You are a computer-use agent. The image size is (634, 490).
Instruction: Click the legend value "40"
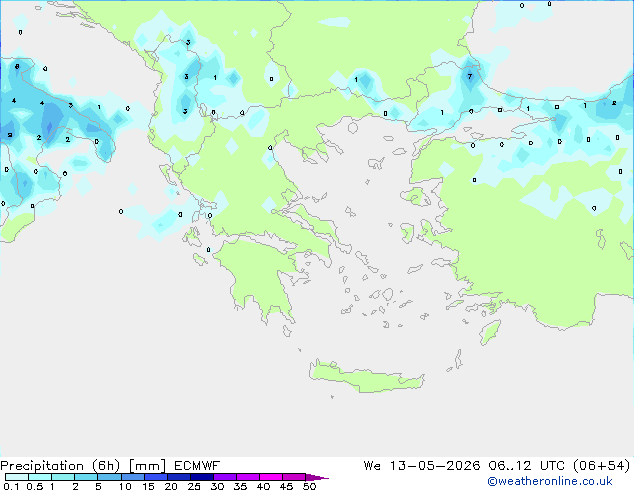pyautogui.click(x=264, y=486)
